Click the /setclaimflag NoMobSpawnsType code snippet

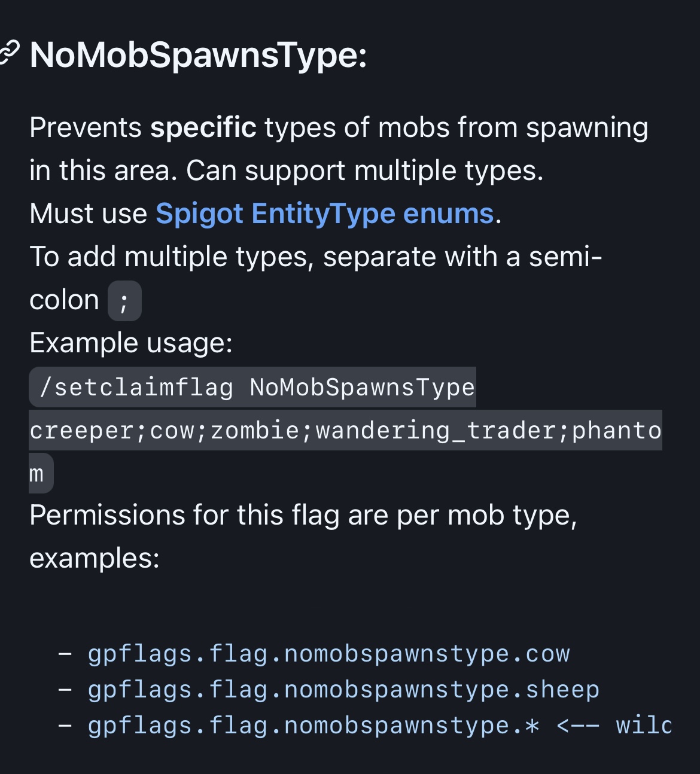click(x=252, y=387)
